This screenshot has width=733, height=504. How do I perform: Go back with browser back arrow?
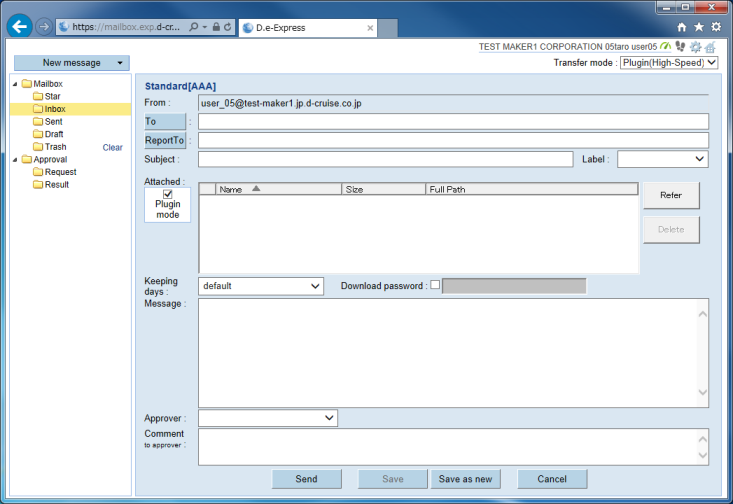tap(18, 27)
